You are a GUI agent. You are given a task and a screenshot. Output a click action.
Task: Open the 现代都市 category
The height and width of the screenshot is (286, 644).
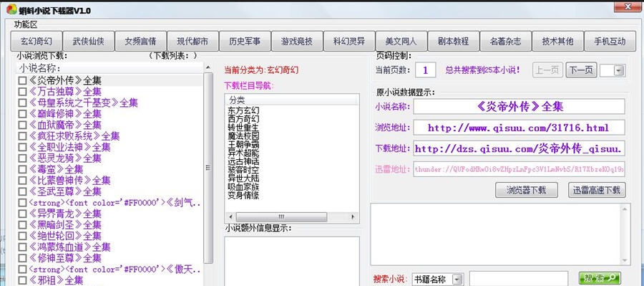[x=192, y=41]
